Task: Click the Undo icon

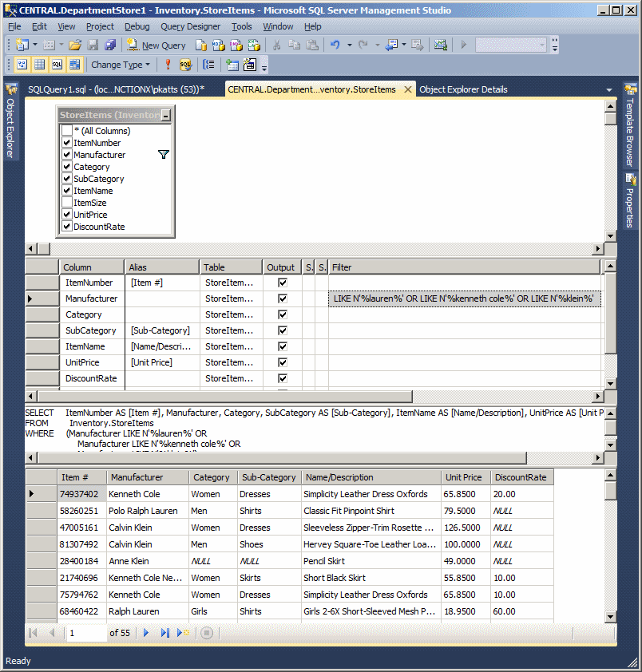Action: pyautogui.click(x=335, y=45)
